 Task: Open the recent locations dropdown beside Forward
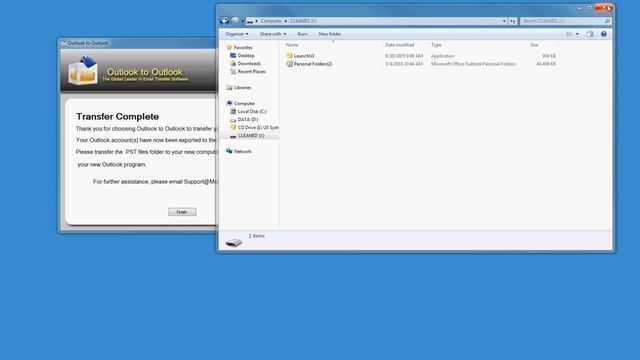coord(242,21)
